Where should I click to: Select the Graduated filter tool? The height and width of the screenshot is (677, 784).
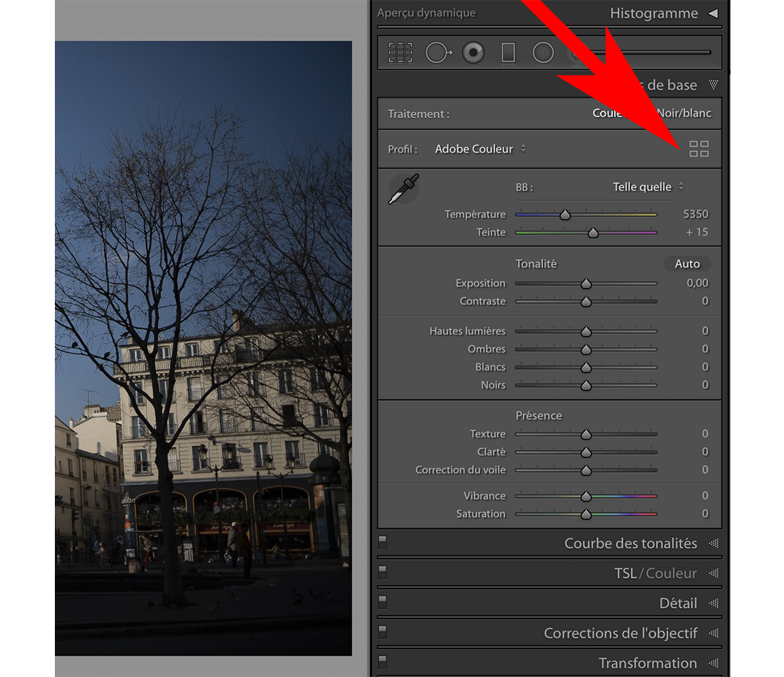click(508, 53)
